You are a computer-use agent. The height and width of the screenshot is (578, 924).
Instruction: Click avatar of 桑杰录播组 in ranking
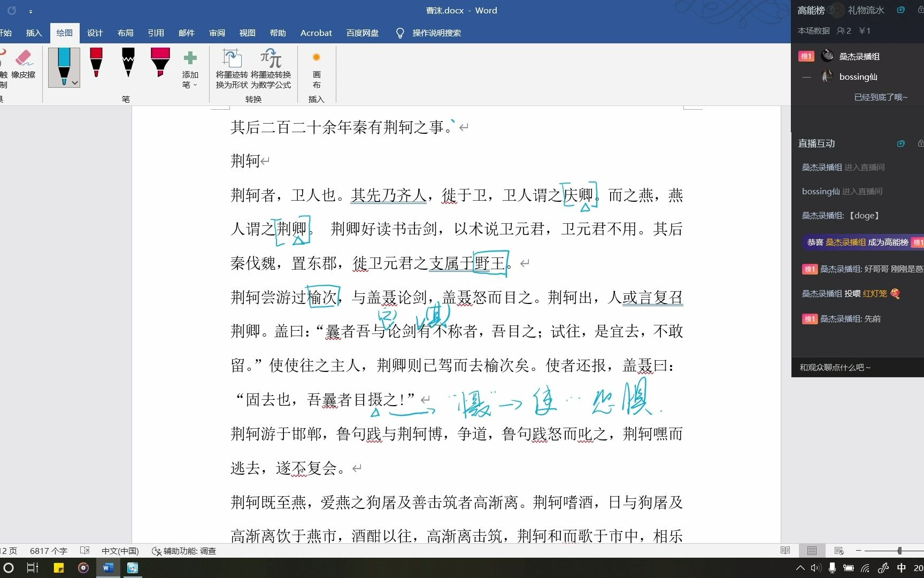(x=827, y=56)
